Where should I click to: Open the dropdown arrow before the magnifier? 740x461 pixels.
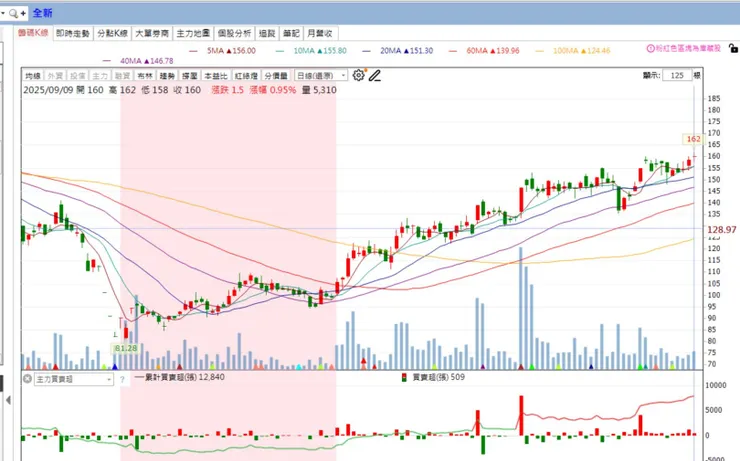[3, 13]
